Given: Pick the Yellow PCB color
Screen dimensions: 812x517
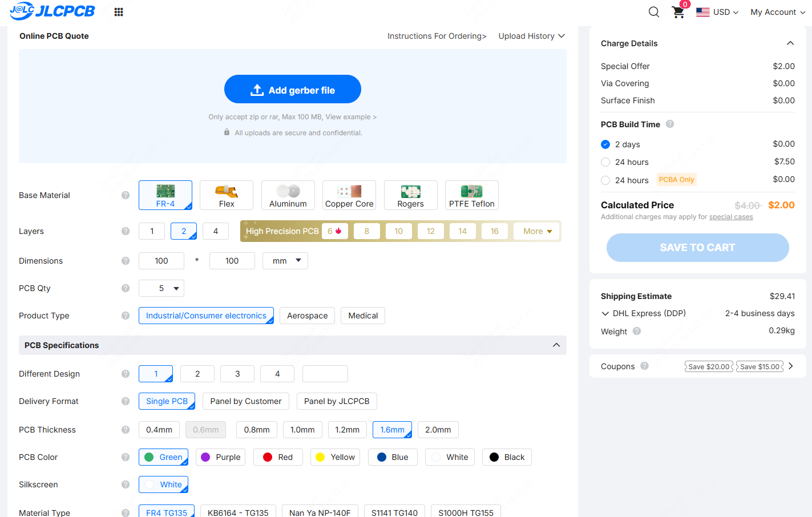Looking at the screenshot, I should [x=336, y=457].
